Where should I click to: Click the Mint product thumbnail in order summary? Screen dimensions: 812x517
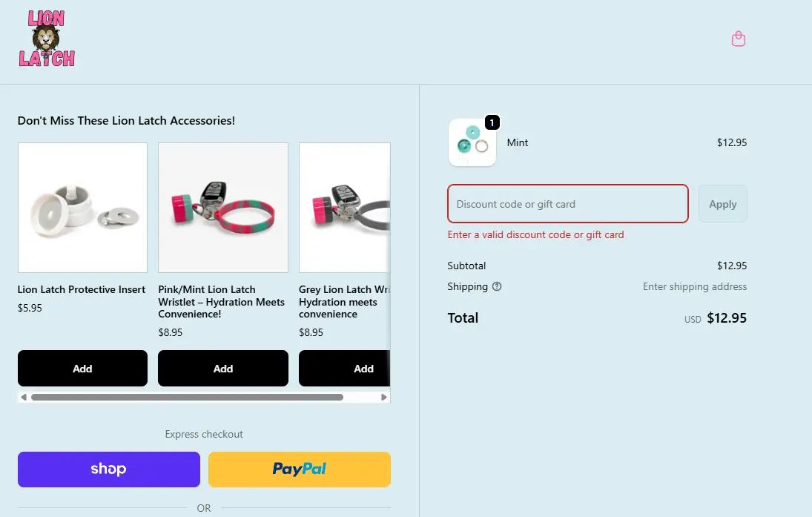472,142
